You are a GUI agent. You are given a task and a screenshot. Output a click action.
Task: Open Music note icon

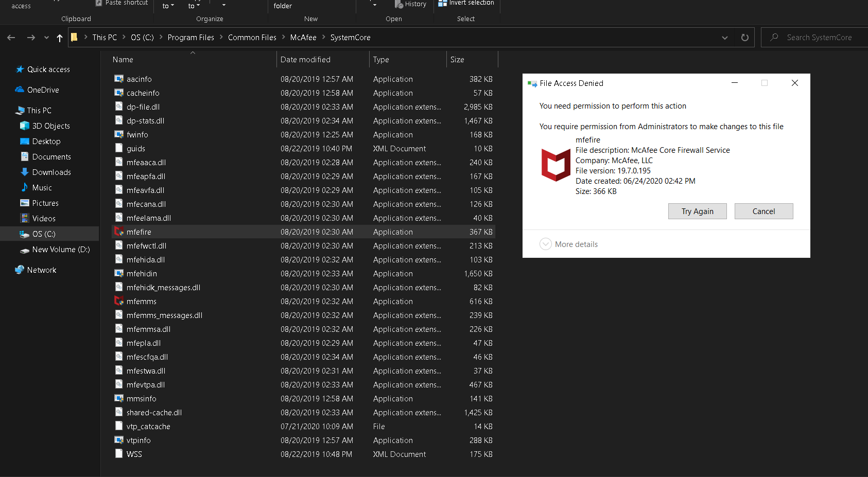(x=25, y=187)
